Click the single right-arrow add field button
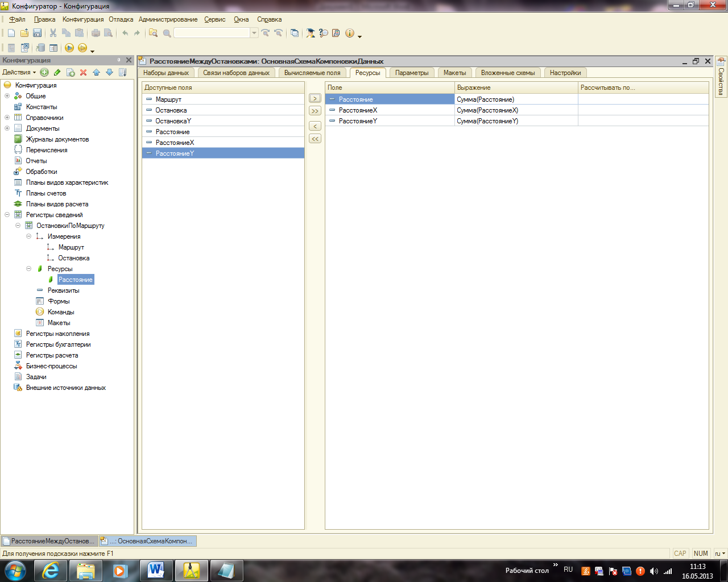Image resolution: width=728 pixels, height=582 pixels. coord(315,98)
